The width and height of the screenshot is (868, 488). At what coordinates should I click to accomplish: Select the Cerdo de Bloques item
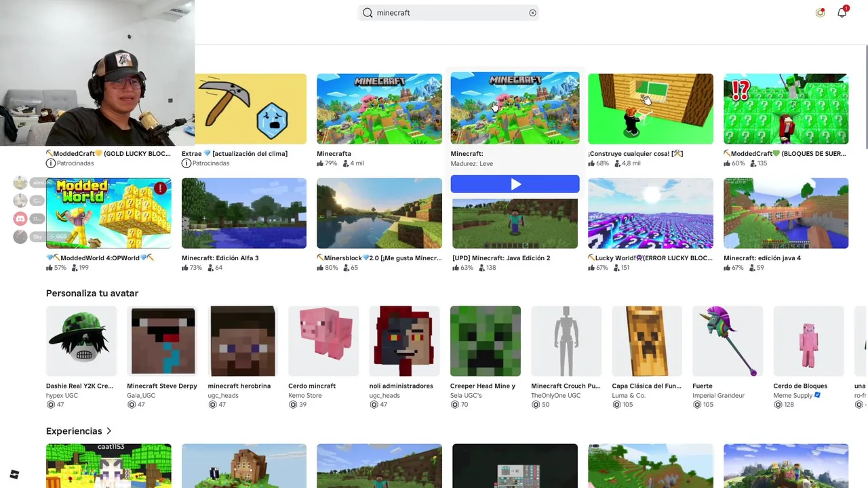(808, 341)
